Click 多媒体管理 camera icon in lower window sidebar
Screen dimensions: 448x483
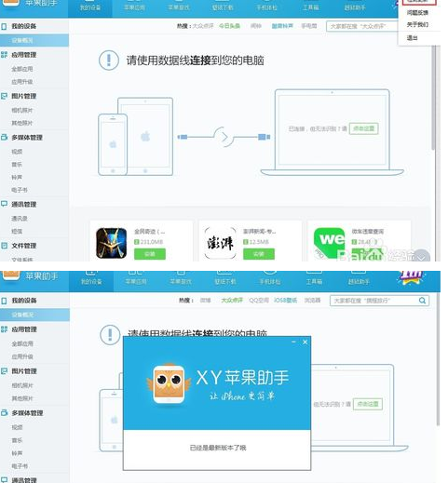pyautogui.click(x=4, y=413)
